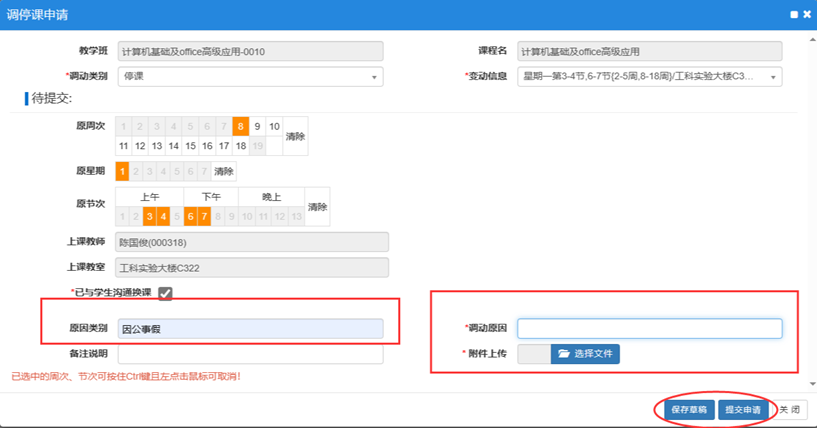Click 清除 next to the 原周次 grid

295,136
